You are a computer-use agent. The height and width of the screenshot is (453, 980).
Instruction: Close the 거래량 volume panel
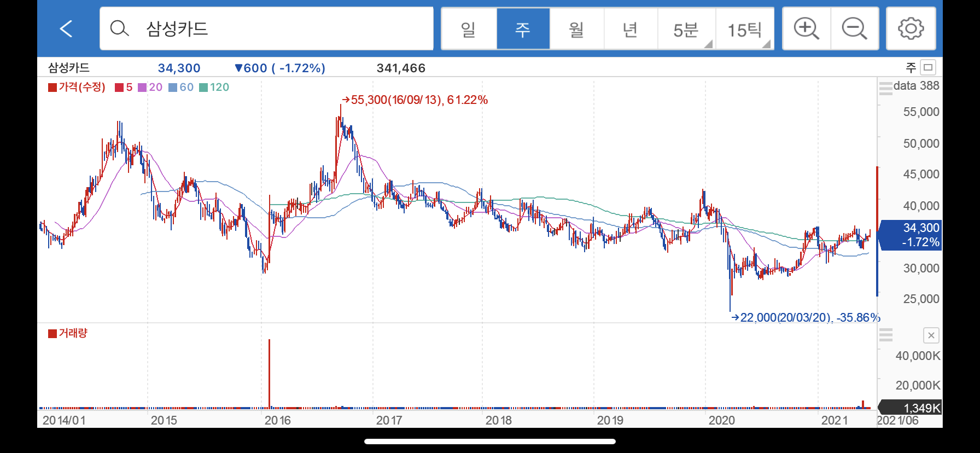[931, 335]
